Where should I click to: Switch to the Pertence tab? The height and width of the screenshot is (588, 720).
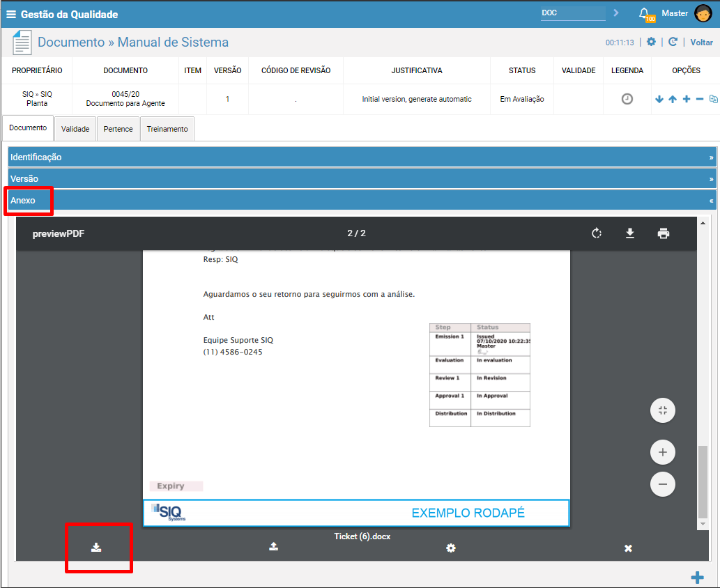coord(118,129)
